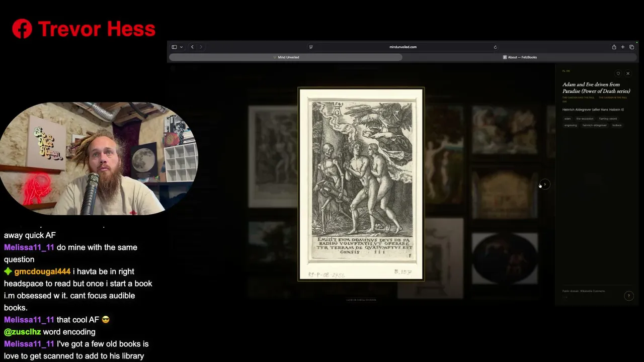Open the Safari share icon
The image size is (644, 362).
614,47
